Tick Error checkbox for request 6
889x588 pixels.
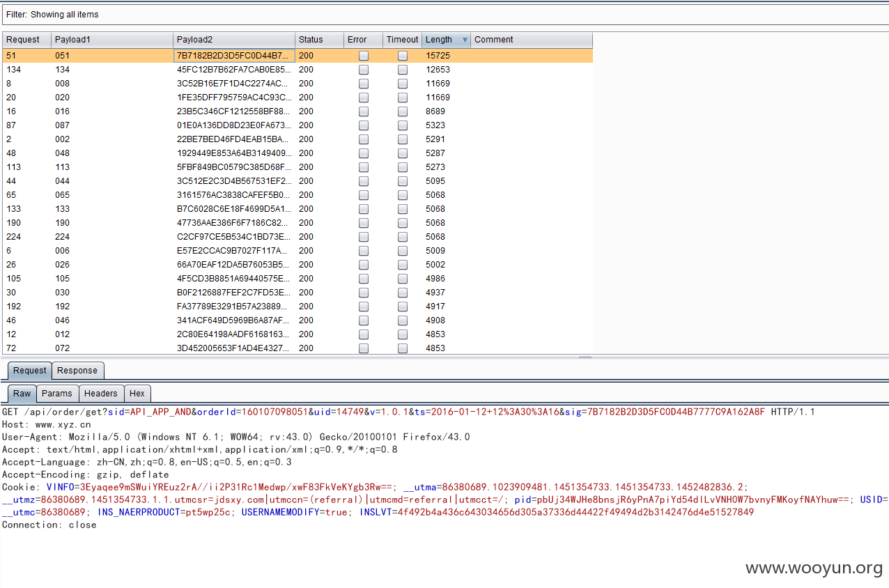(x=364, y=251)
